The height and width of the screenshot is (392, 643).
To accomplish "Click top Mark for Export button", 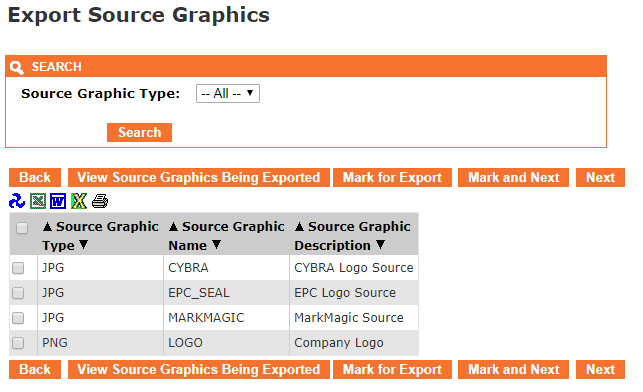I will click(392, 178).
